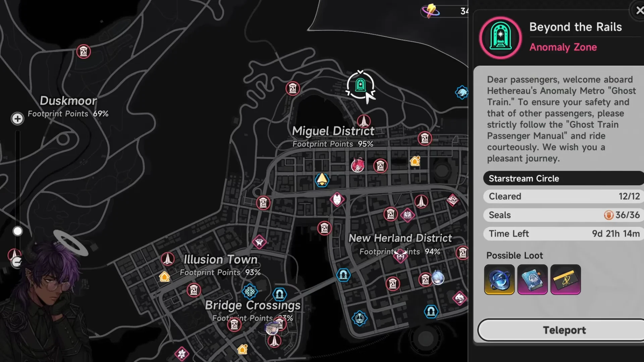Screen dimensions: 644x362
Task: Click the teal snowflake hexagon marker
Action: 250,292
